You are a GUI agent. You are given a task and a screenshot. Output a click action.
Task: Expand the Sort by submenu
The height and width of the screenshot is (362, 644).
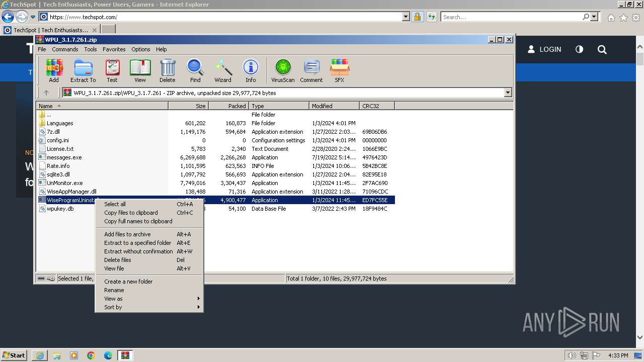tap(149, 307)
